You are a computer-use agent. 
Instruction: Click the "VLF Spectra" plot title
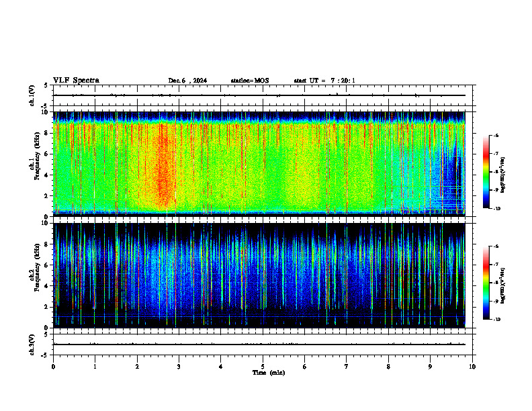[76, 81]
